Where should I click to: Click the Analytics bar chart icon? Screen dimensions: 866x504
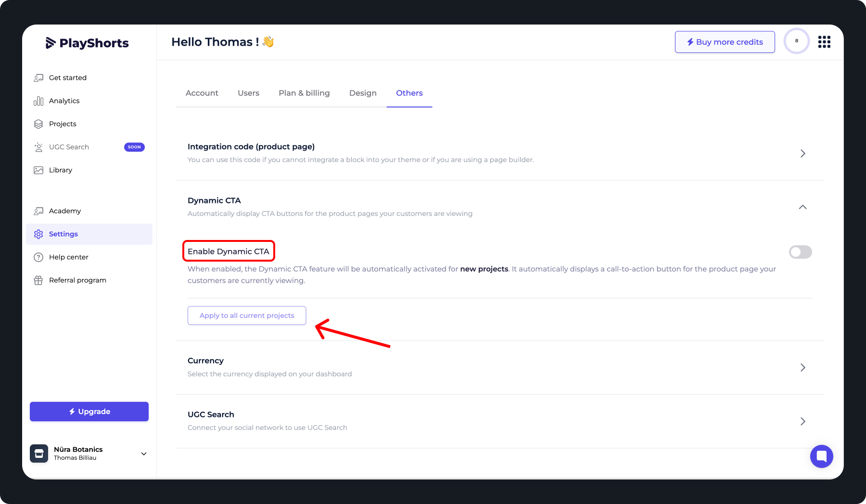click(x=38, y=101)
